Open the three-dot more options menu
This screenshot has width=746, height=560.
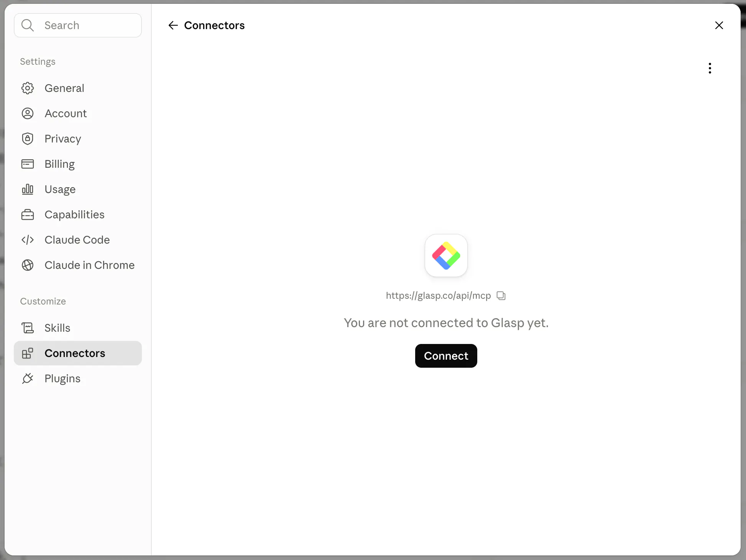point(710,68)
